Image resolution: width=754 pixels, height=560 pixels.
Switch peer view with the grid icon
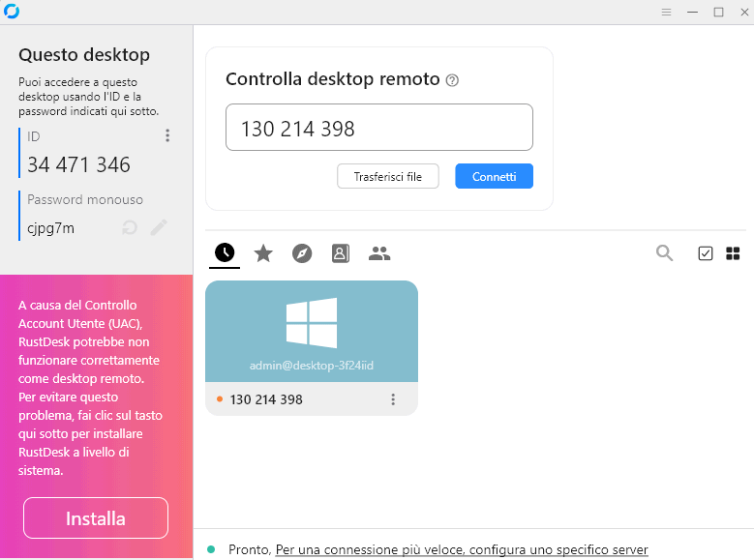733,253
